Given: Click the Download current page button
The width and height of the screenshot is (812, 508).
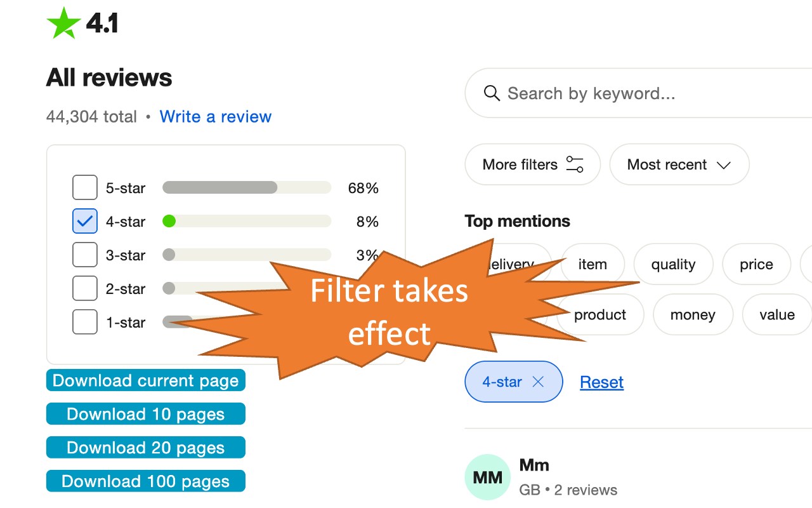Looking at the screenshot, I should 145,380.
